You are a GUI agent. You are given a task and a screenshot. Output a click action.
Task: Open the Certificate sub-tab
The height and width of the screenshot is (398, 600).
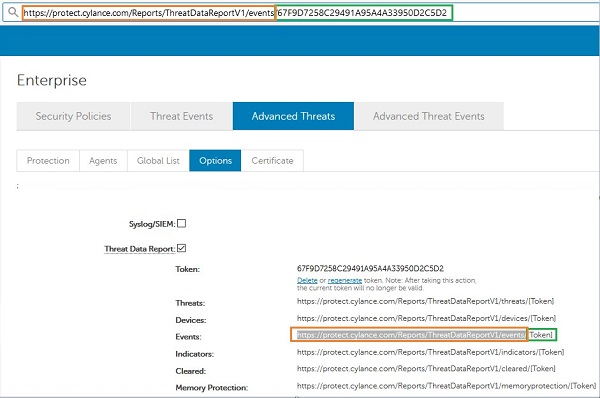pyautogui.click(x=272, y=161)
